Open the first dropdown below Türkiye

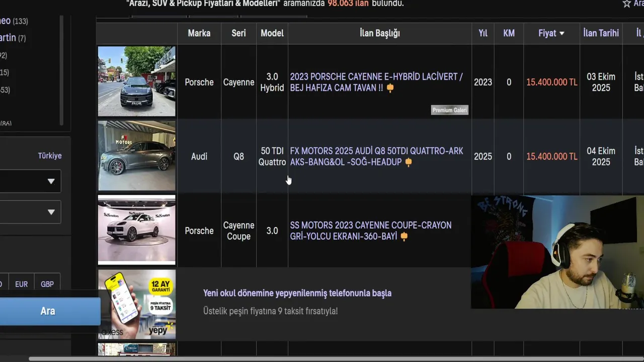tap(29, 181)
